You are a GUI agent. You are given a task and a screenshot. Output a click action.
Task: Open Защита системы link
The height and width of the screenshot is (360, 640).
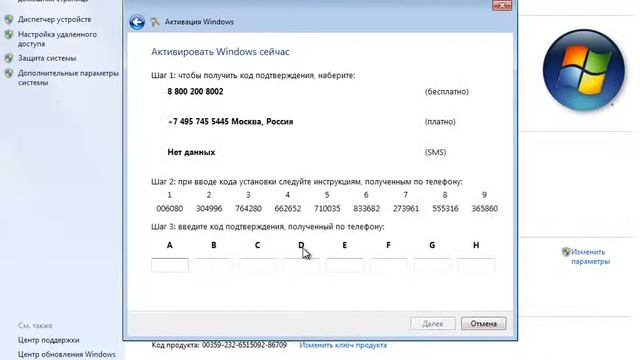point(47,58)
